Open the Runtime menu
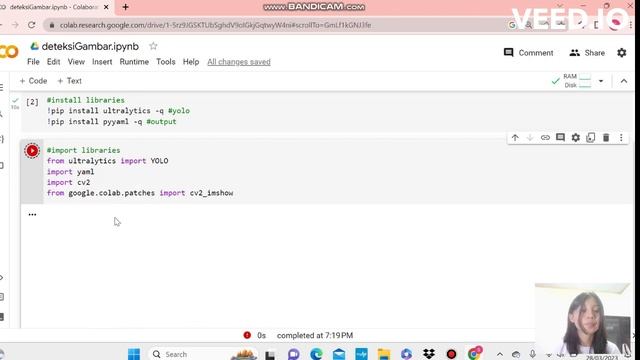 134,62
